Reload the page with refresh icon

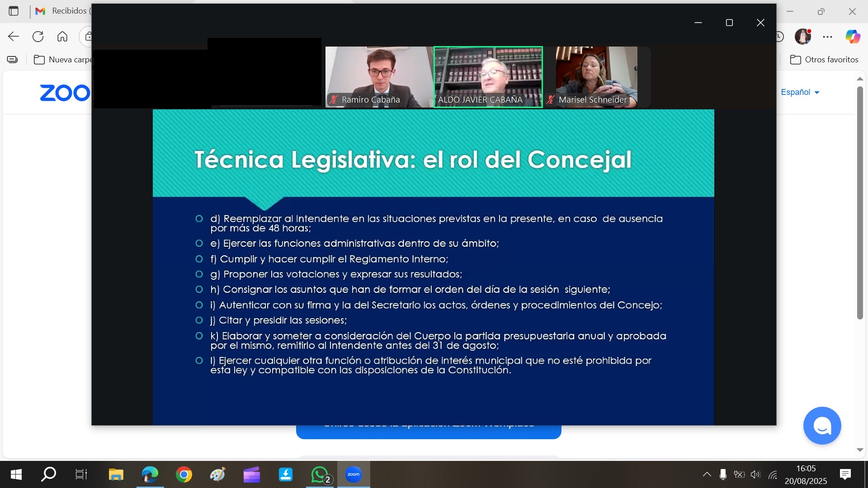(38, 37)
